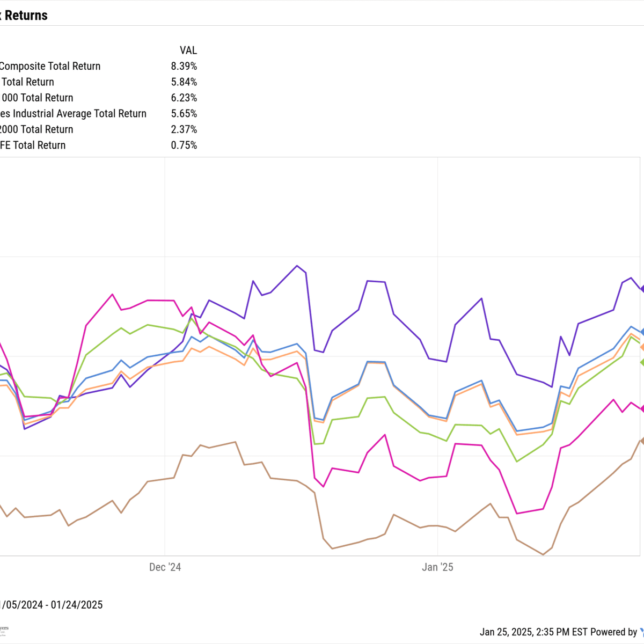The height and width of the screenshot is (644, 644).
Task: Click the 1000 Total Return legend label
Action: click(36, 98)
